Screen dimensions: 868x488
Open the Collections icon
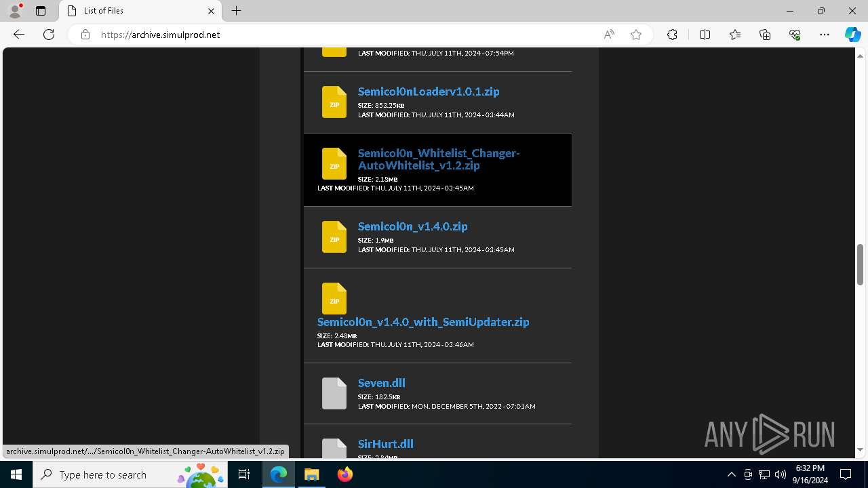point(765,35)
